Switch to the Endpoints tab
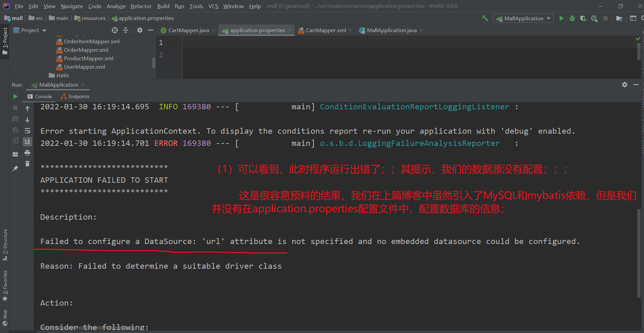The height and width of the screenshot is (333, 644). coord(75,96)
